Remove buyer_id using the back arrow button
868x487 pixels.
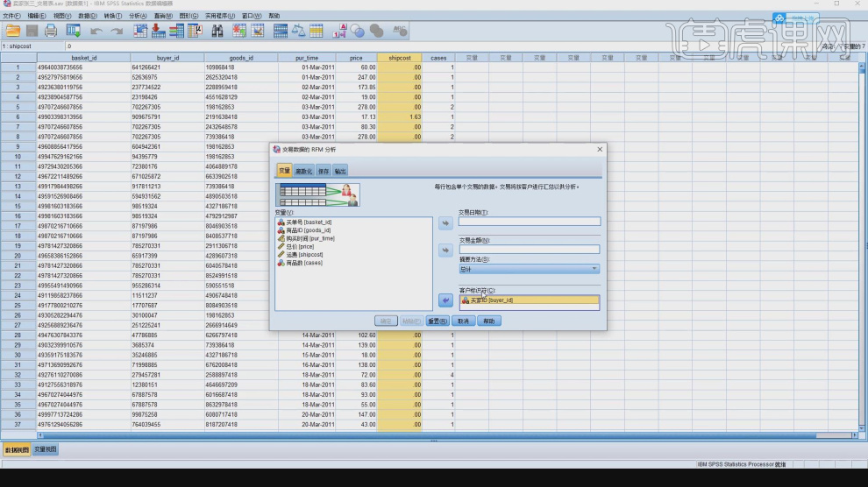pyautogui.click(x=445, y=300)
